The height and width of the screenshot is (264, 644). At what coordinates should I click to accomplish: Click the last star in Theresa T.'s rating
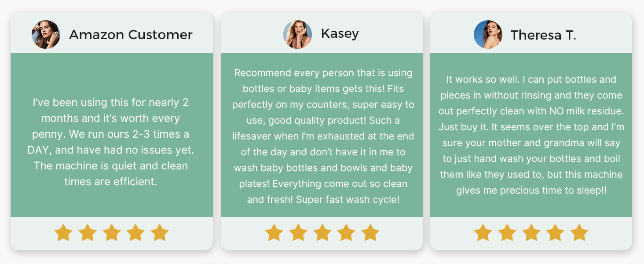(x=579, y=233)
